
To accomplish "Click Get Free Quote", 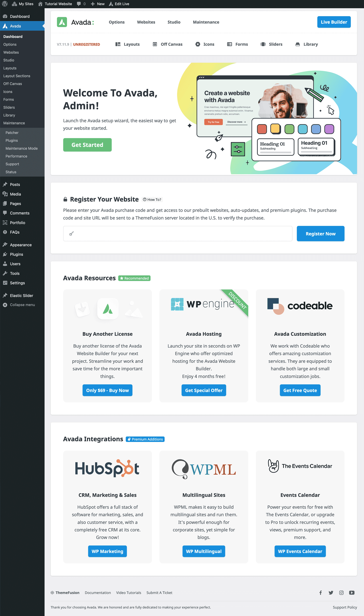I will [300, 390].
